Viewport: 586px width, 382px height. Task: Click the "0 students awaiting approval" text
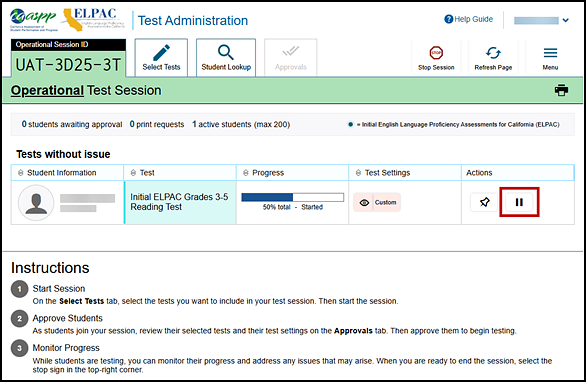click(x=72, y=124)
